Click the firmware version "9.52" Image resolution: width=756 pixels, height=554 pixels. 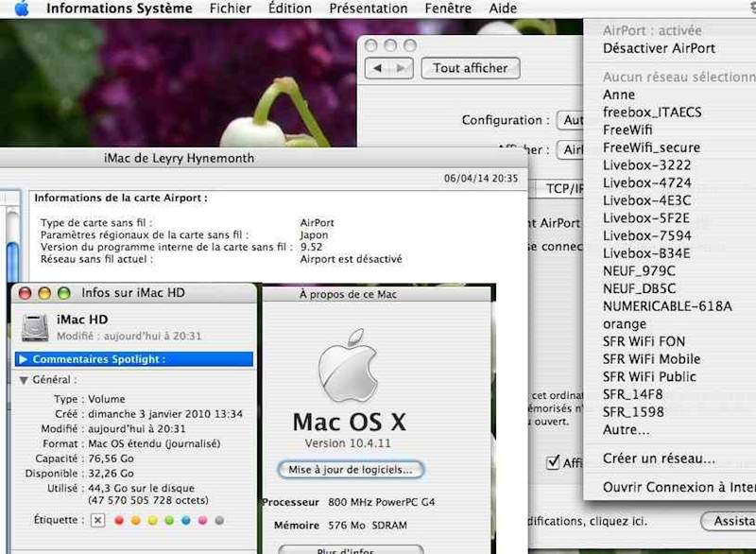point(312,247)
